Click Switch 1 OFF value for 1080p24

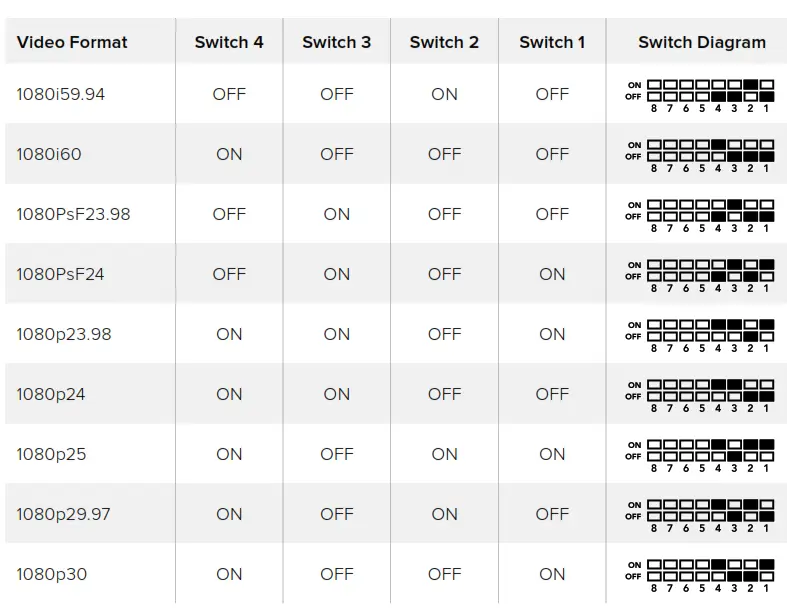(552, 394)
